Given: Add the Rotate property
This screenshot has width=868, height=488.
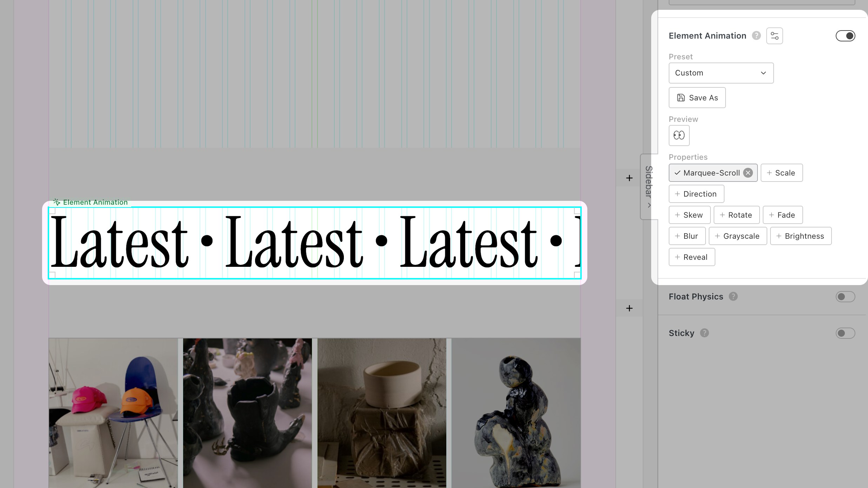Looking at the screenshot, I should [x=736, y=215].
